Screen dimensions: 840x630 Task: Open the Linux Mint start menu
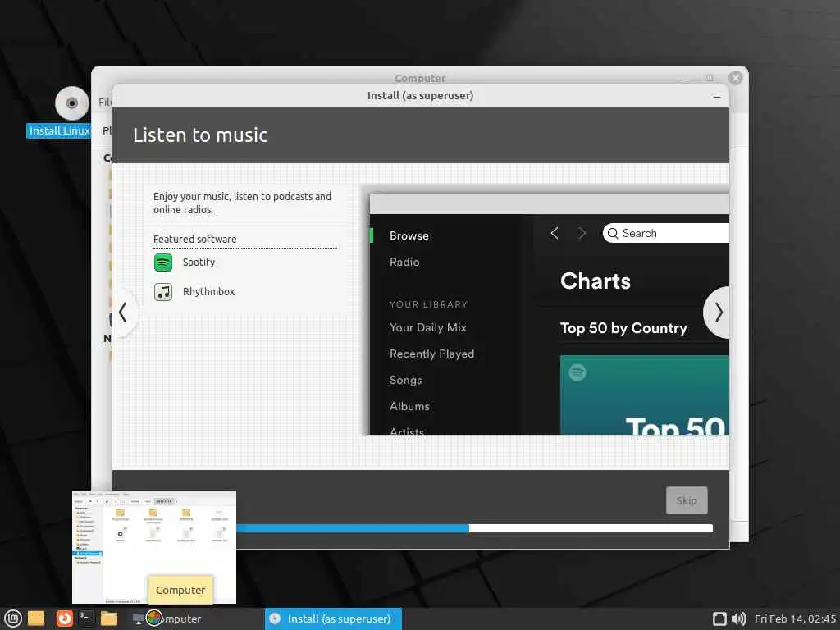click(x=12, y=619)
